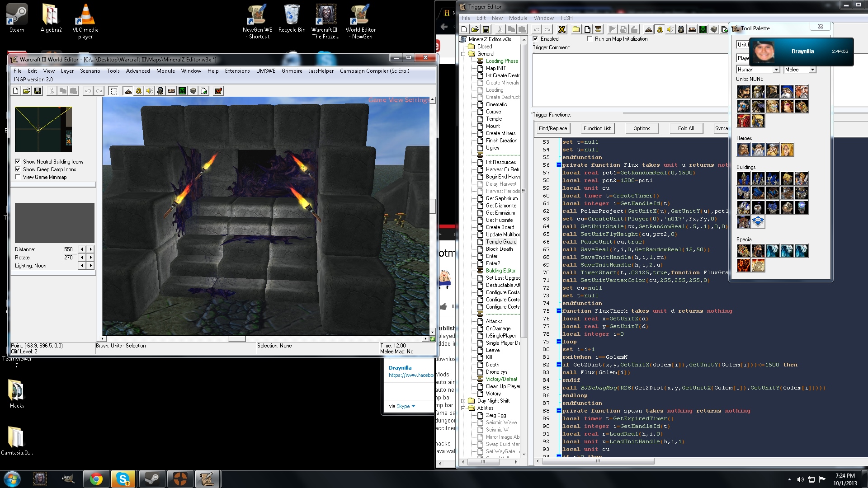Click the Fold All button
Image resolution: width=868 pixels, height=488 pixels.
click(686, 128)
